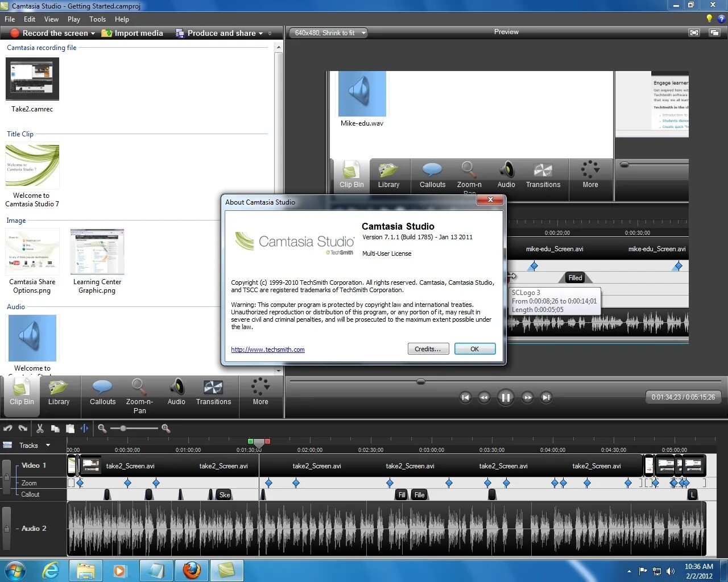
Task: Open the Callouts tab in bottom panel
Action: [102, 392]
